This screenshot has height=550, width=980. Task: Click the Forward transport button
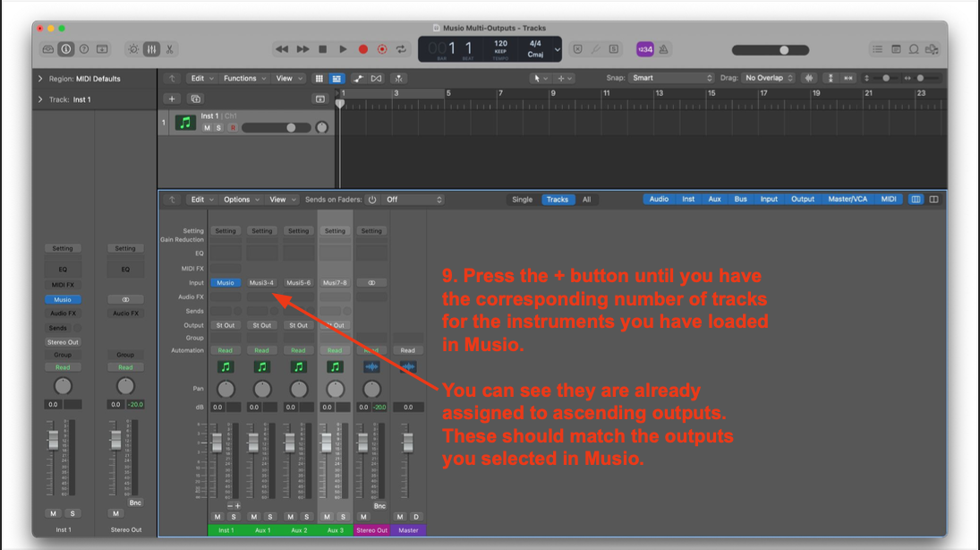click(303, 49)
